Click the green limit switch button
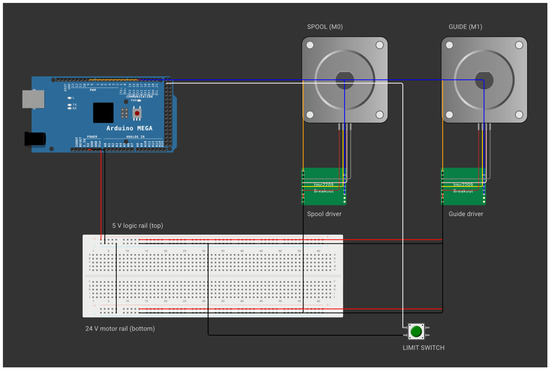Viewport: 550px width, 370px height. (416, 331)
